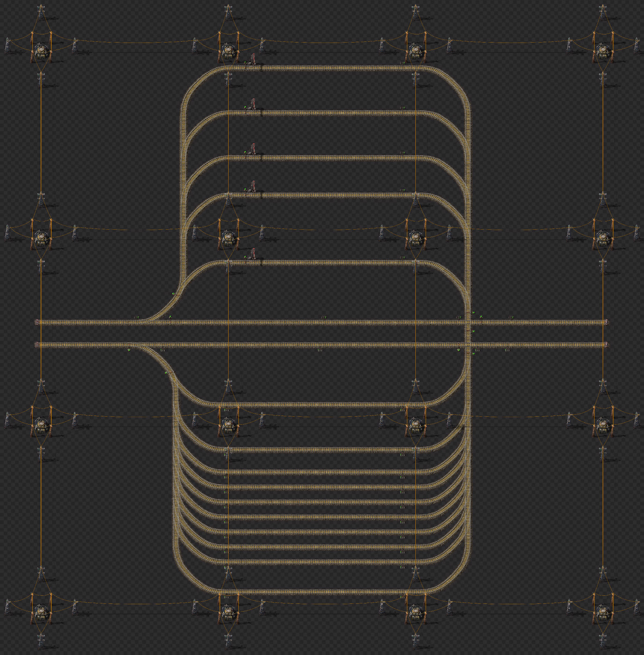Click the rail signal midway along the lower main line
This screenshot has width=644, height=655.
[x=320, y=350]
